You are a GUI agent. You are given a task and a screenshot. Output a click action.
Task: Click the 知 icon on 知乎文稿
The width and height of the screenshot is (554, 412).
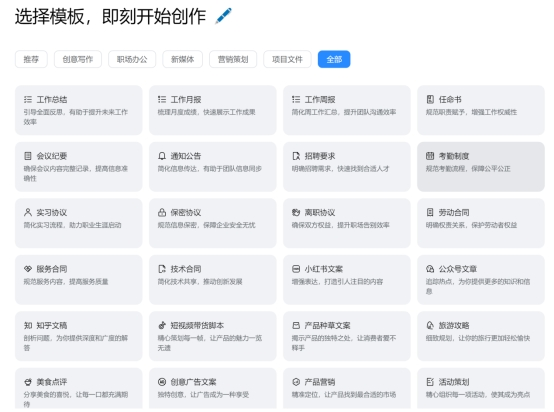click(x=28, y=325)
